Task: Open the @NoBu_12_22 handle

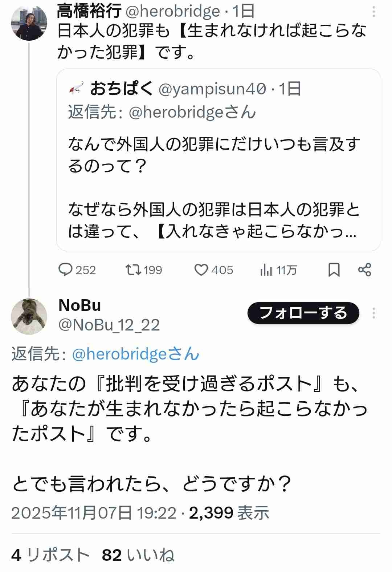Action: pyautogui.click(x=109, y=325)
